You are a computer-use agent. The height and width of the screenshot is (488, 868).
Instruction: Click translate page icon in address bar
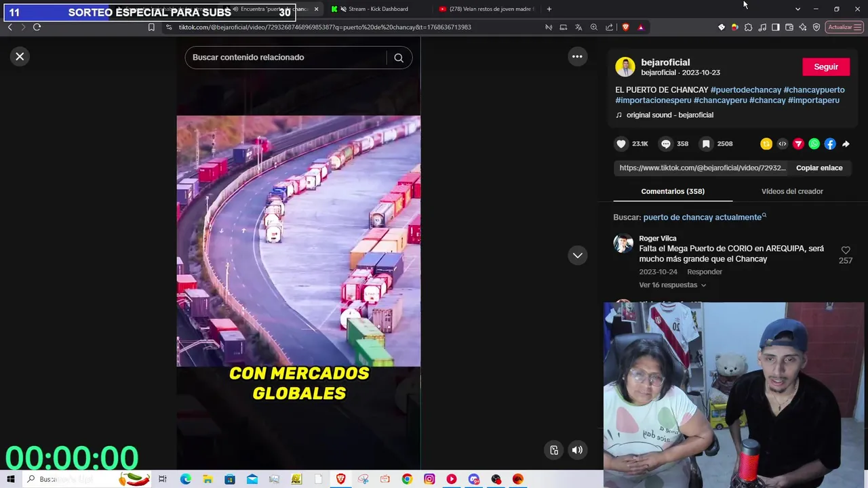click(x=578, y=27)
